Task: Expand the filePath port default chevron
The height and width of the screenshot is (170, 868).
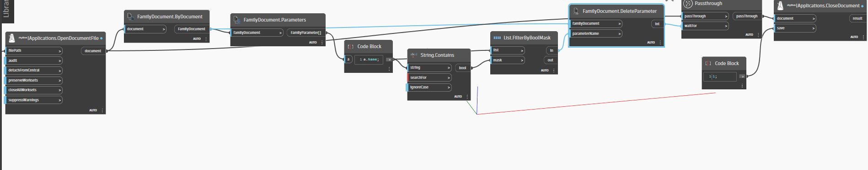Action: pos(60,51)
